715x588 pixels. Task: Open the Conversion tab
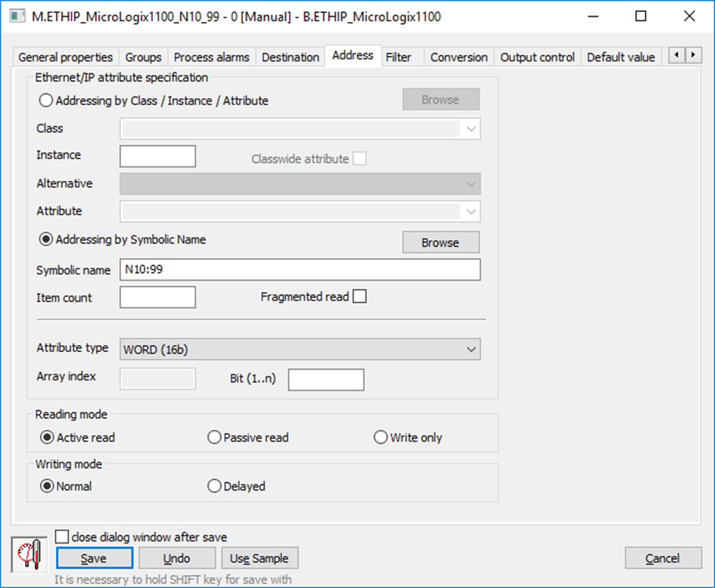[459, 58]
